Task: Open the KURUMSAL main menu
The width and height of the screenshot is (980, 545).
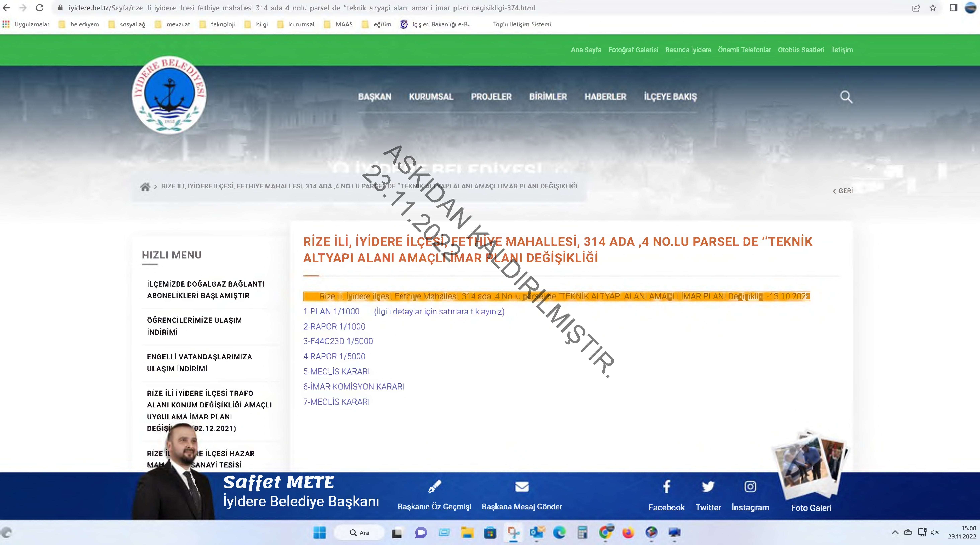Action: pyautogui.click(x=431, y=97)
